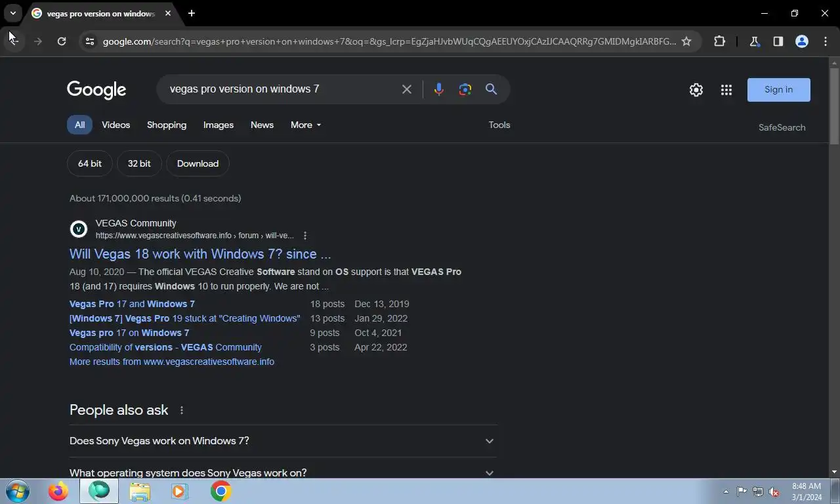Screen dimensions: 840x504
Task: Open 'Will Vegas 18 work with Windows 7?' result
Action: point(200,254)
